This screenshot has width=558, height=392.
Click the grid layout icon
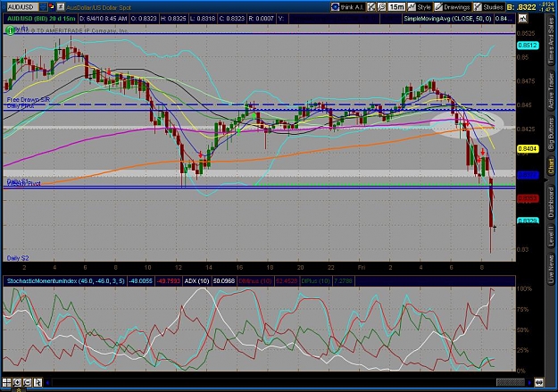(x=7, y=382)
